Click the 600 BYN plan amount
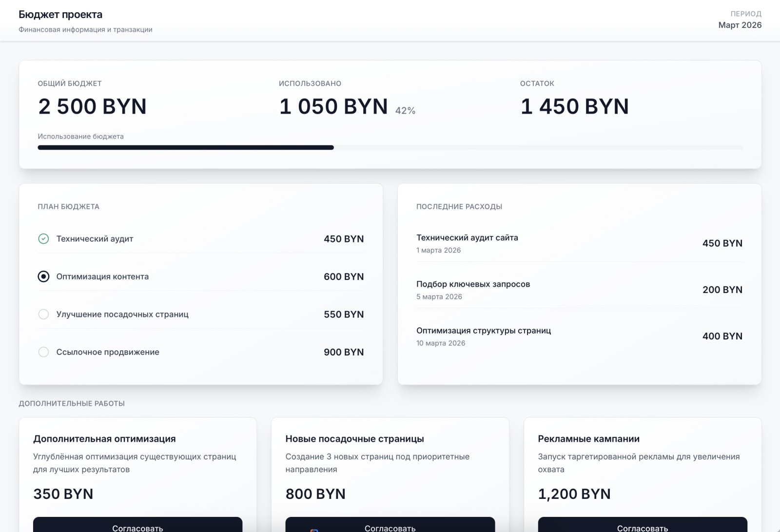The height and width of the screenshot is (532, 780). 344,276
